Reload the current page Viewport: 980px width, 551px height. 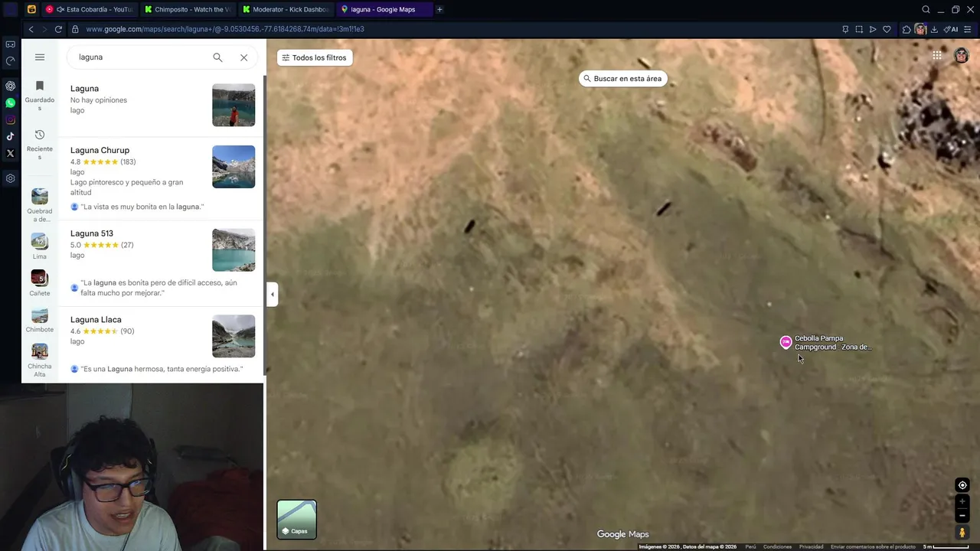point(58,29)
